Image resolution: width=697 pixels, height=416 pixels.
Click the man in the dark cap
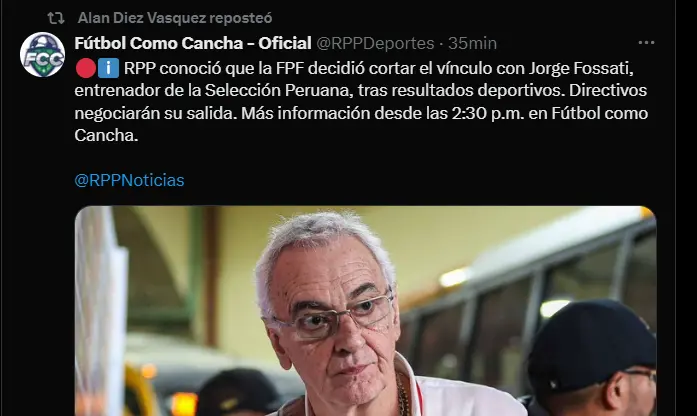pyautogui.click(x=591, y=358)
